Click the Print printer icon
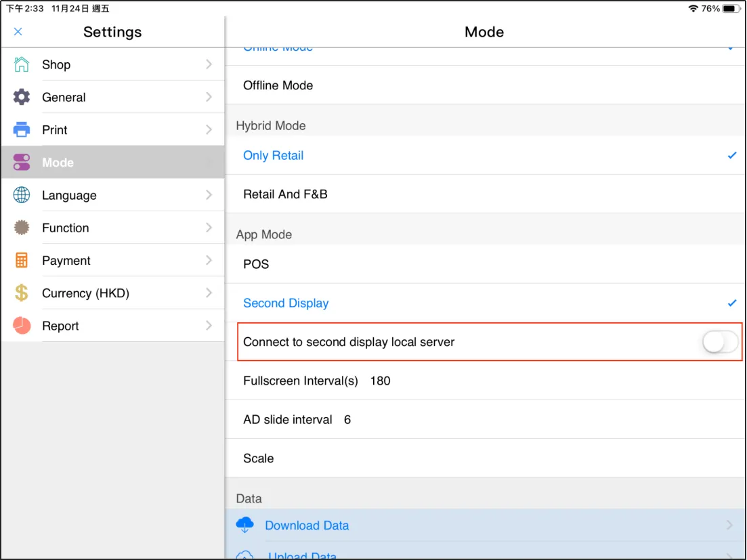The height and width of the screenshot is (560, 747). [22, 129]
